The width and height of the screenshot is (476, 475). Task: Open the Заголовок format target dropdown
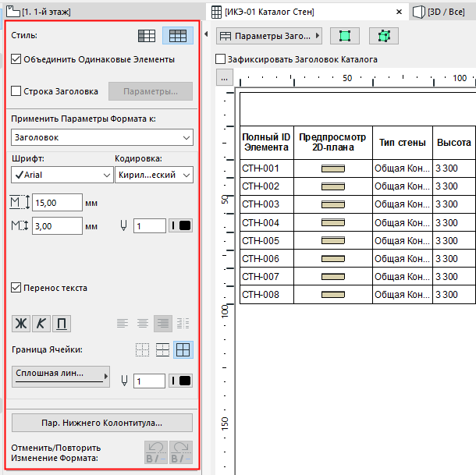102,137
